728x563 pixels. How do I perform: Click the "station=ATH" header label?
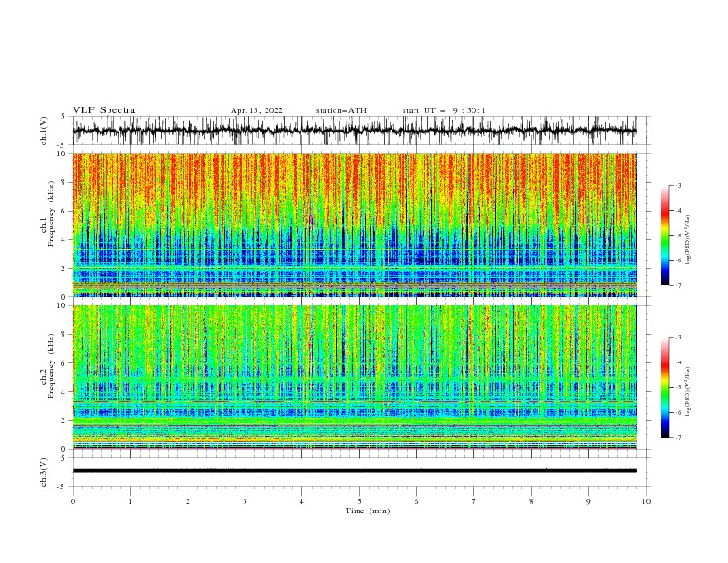(341, 110)
